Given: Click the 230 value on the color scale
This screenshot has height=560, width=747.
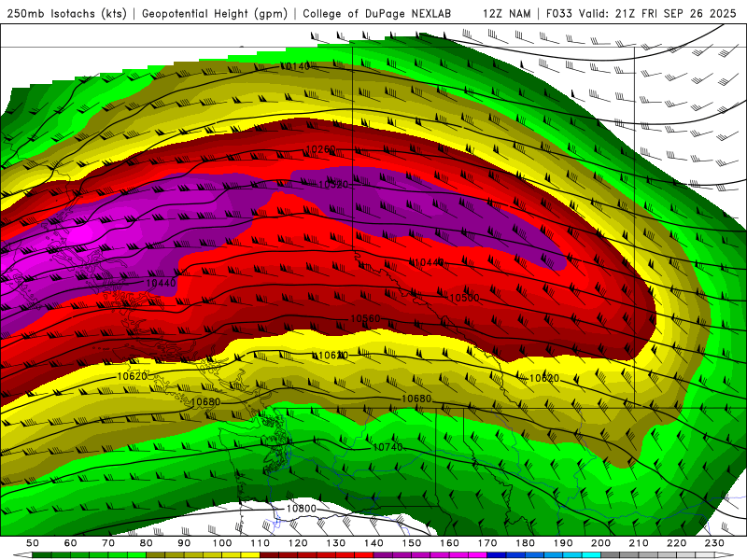Looking at the screenshot, I should coord(714,543).
